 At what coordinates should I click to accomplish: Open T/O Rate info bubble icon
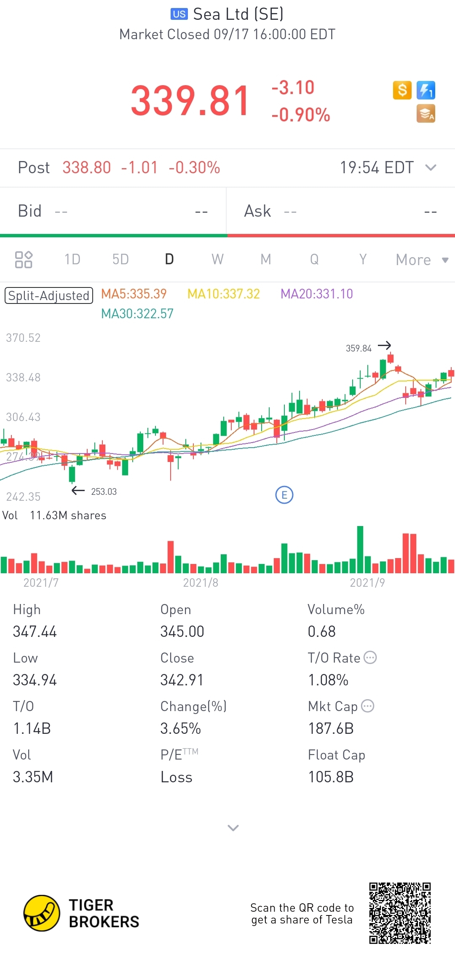[370, 658]
